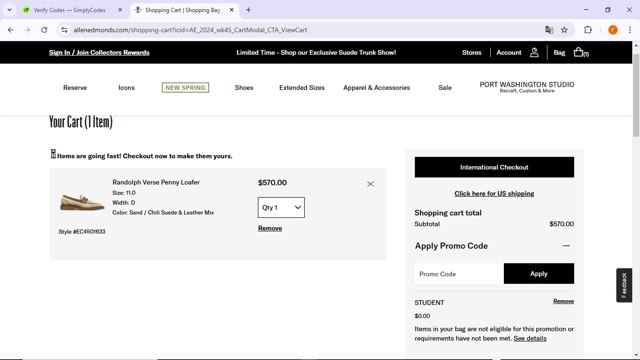Image resolution: width=640 pixels, height=360 pixels.
Task: Open the Icons menu
Action: (127, 87)
